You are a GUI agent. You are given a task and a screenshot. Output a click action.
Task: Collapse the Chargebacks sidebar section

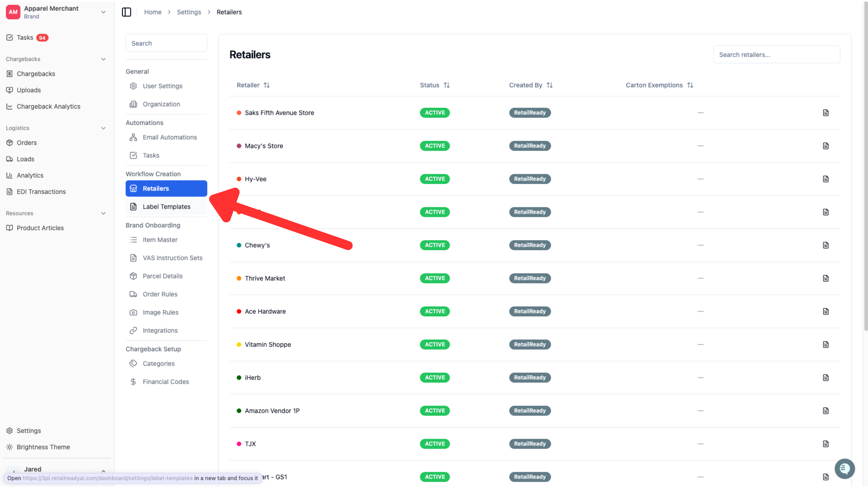tap(103, 59)
